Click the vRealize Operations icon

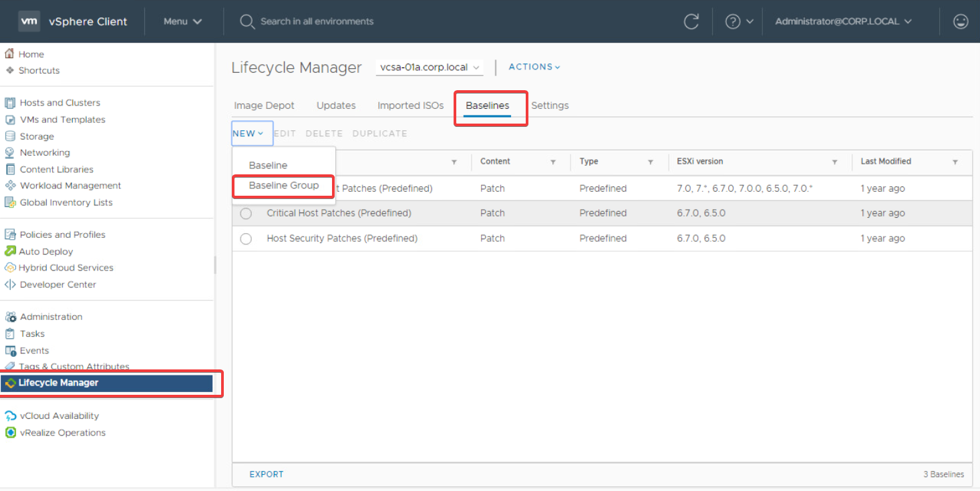(10, 432)
